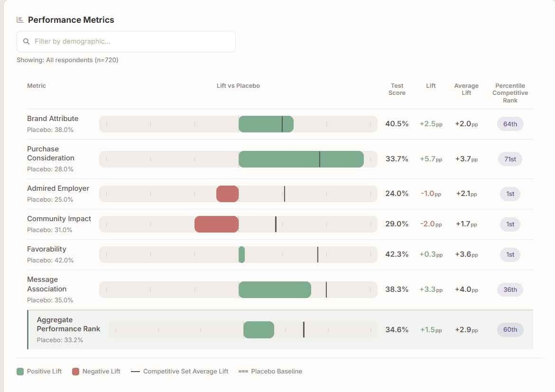
Task: Click the 71st percentile badge
Action: click(x=510, y=159)
